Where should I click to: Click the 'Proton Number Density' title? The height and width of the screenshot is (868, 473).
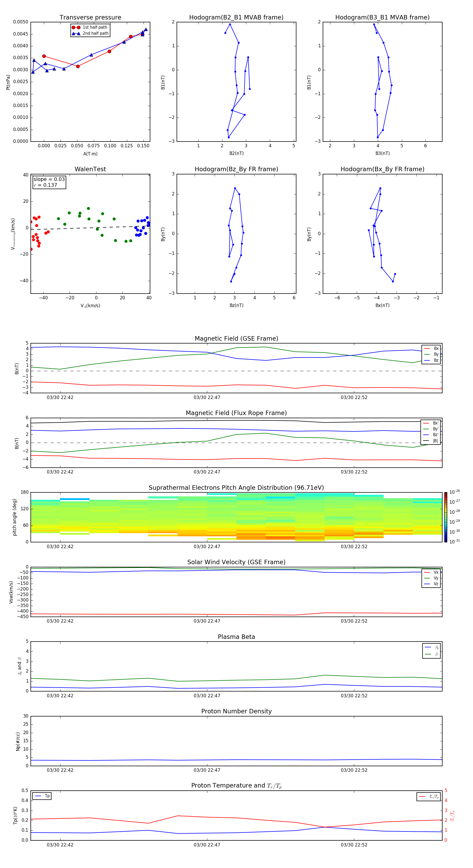[236, 711]
